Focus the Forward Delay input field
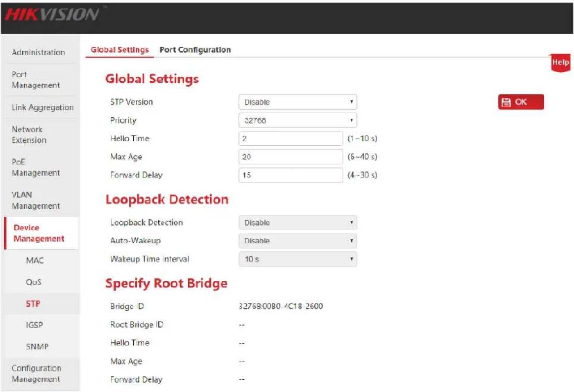The height and width of the screenshot is (392, 574). [291, 175]
